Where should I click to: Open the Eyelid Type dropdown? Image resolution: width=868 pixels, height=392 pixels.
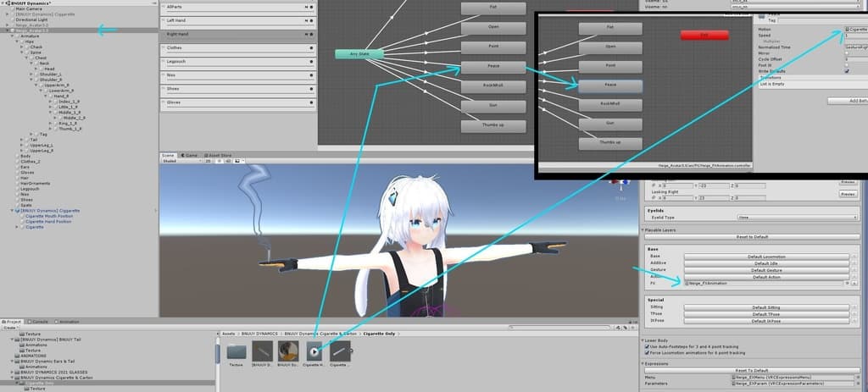coord(798,218)
